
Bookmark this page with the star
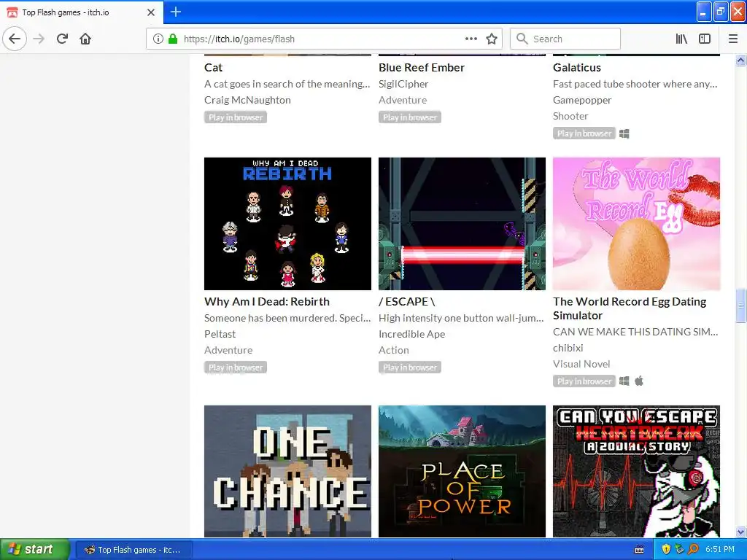pyautogui.click(x=492, y=39)
